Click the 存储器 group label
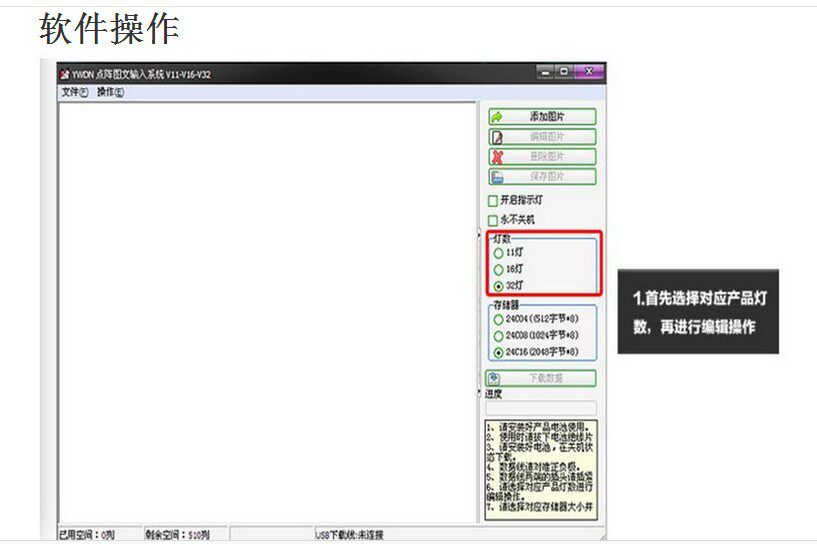Image resolution: width=817 pixels, height=544 pixels. pyautogui.click(x=506, y=305)
